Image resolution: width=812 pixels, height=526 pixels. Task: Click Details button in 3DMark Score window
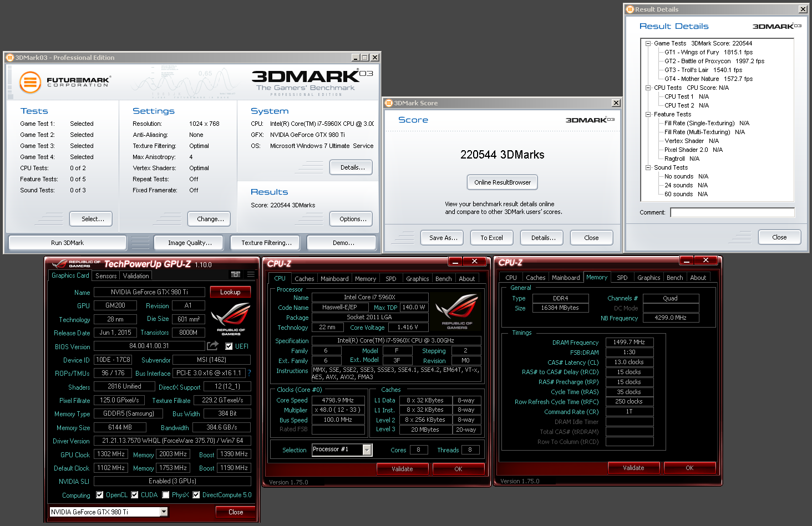pyautogui.click(x=543, y=238)
